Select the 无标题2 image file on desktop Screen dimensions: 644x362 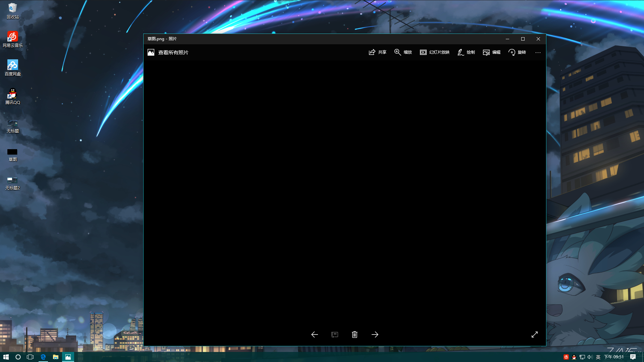click(13, 183)
